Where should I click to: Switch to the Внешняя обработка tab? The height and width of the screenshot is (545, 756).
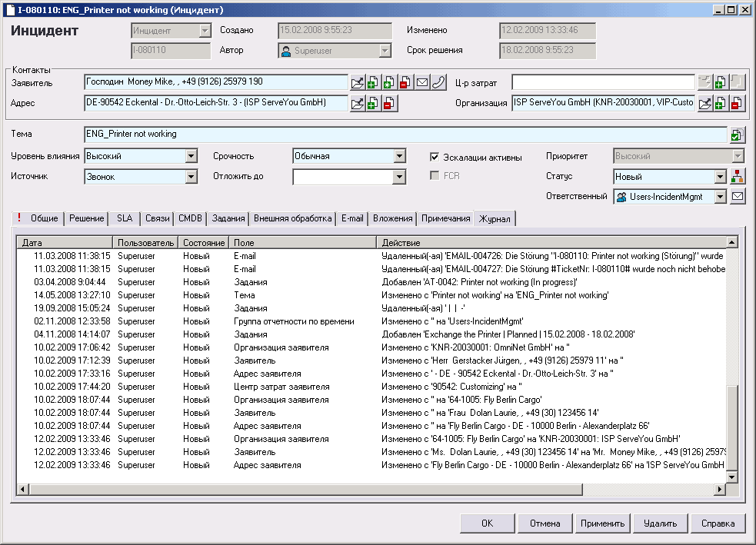point(293,218)
